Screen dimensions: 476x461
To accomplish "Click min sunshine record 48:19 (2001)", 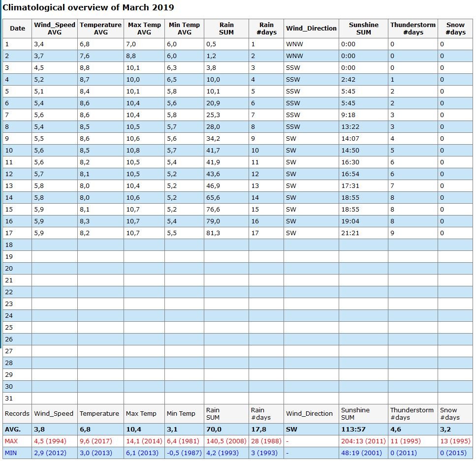I will (x=362, y=453).
